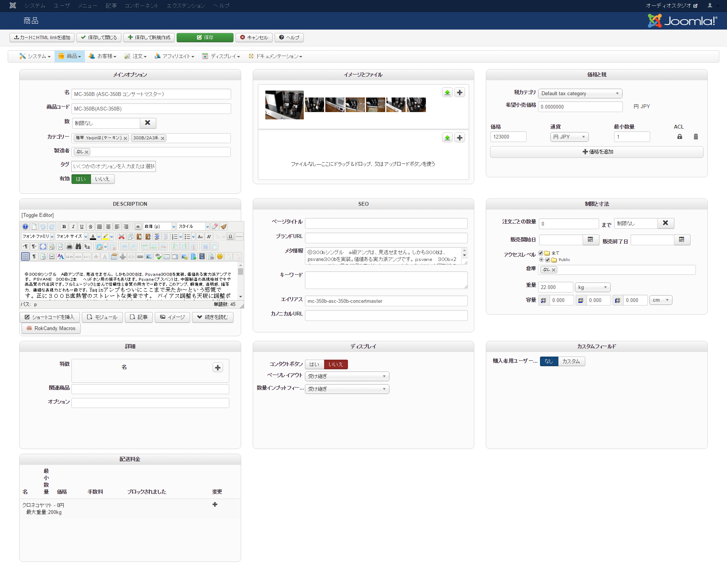Open the quantity input field layout dropdown
727x588 pixels.
tap(347, 389)
